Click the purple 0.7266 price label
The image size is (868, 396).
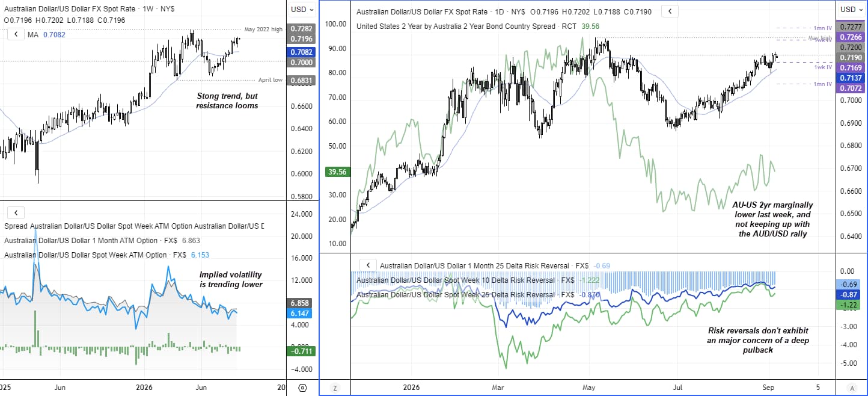tap(850, 37)
